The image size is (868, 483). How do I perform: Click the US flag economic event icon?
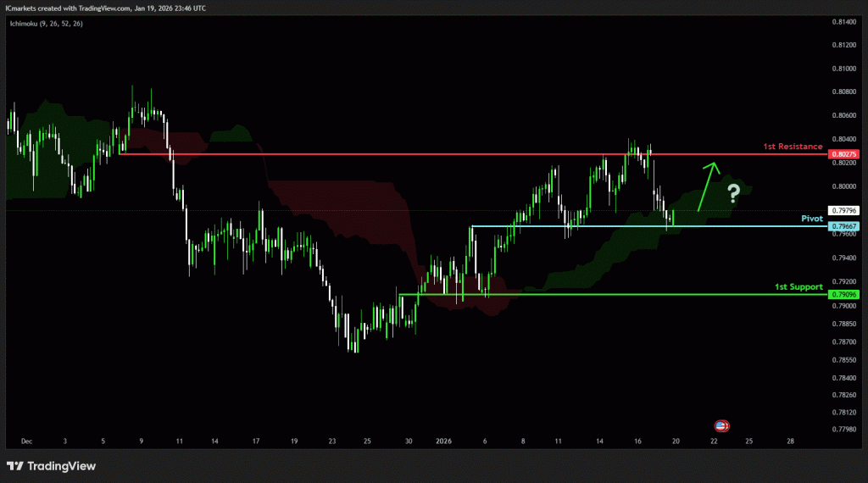click(721, 425)
